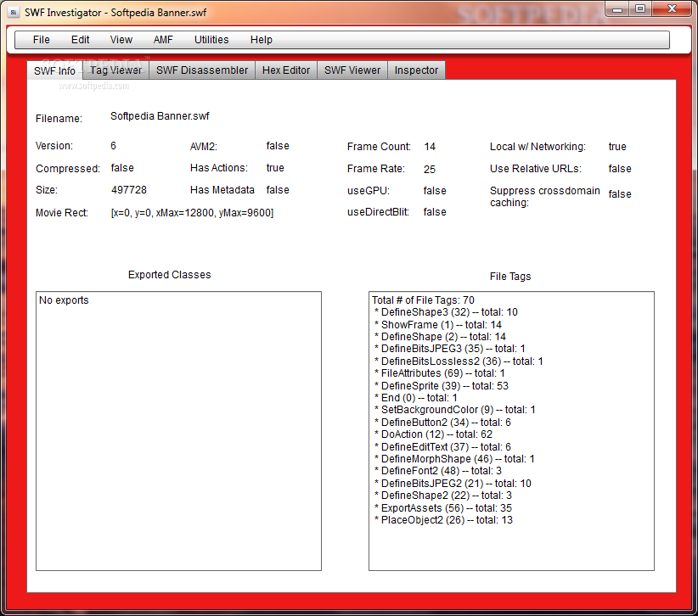The width and height of the screenshot is (698, 616).
Task: Click the Exported Classes heading
Action: point(170,275)
